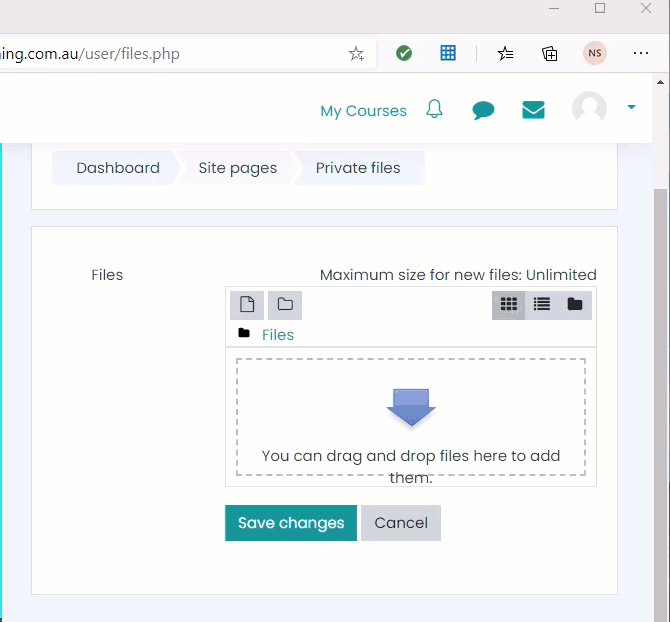Open the favorites list icon
This screenshot has height=622, width=670.
tap(505, 53)
